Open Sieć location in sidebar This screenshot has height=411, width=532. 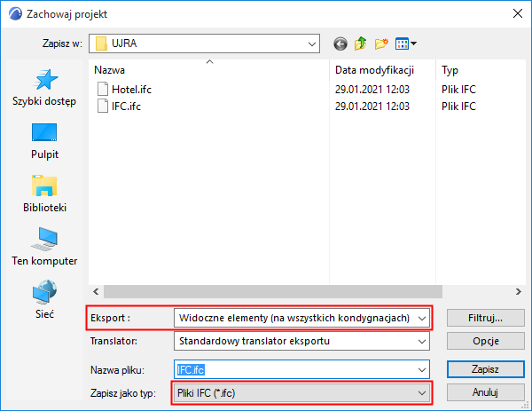tap(44, 299)
